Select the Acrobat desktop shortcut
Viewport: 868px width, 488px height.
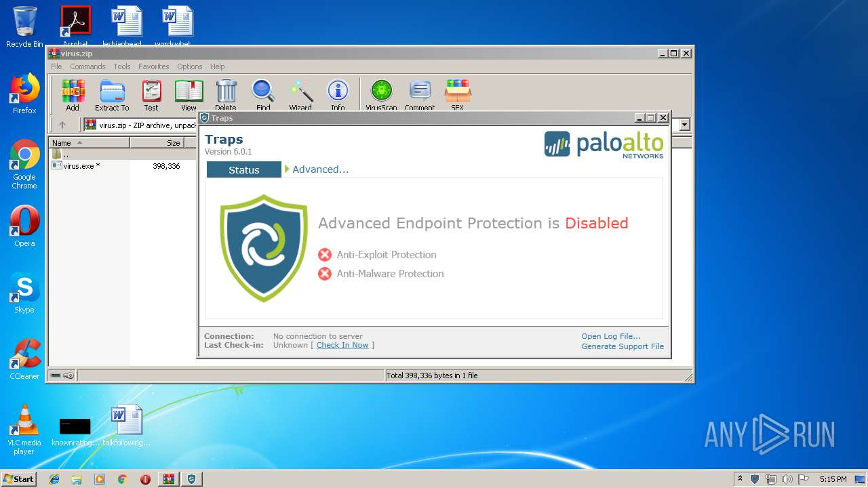tap(75, 26)
